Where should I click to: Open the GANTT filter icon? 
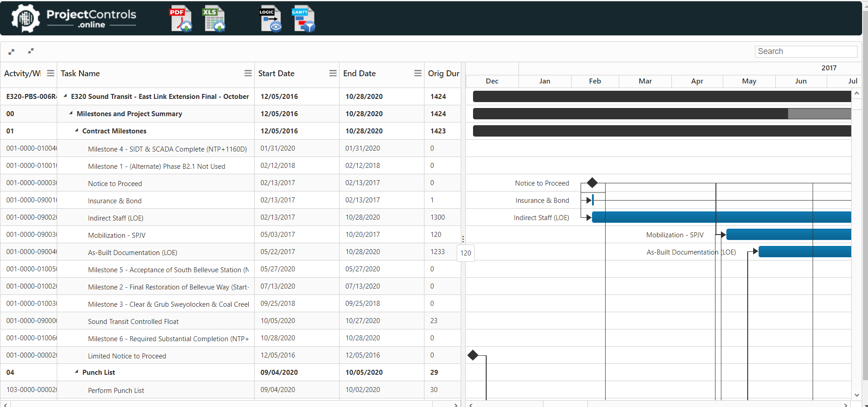click(x=303, y=19)
